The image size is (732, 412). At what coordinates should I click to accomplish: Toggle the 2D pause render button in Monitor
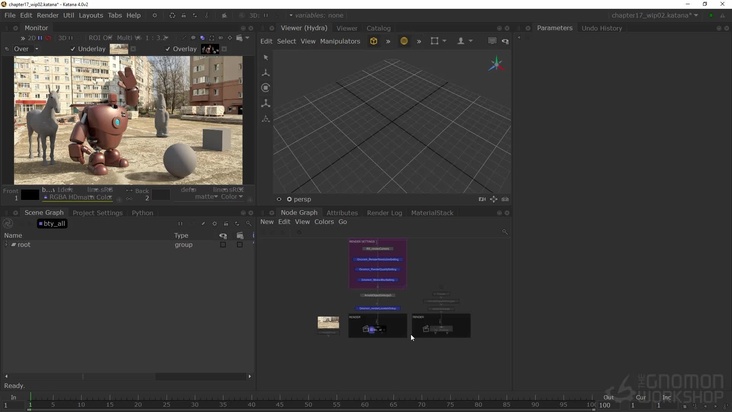(x=40, y=38)
